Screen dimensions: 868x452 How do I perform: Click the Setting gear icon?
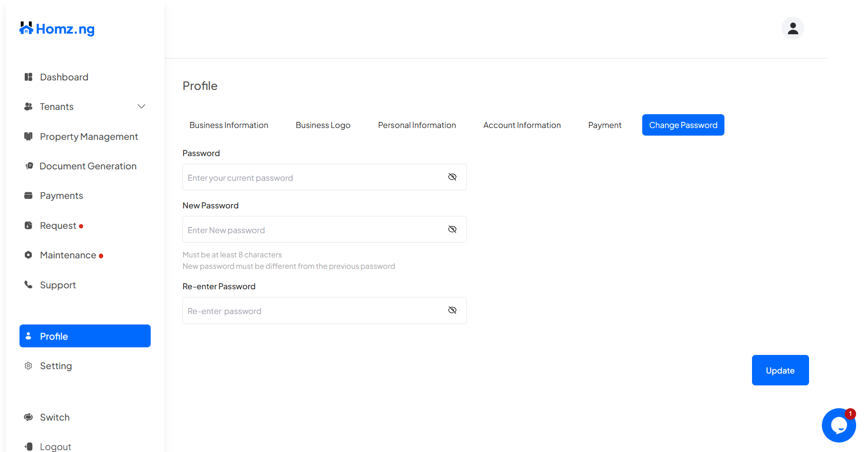[29, 366]
